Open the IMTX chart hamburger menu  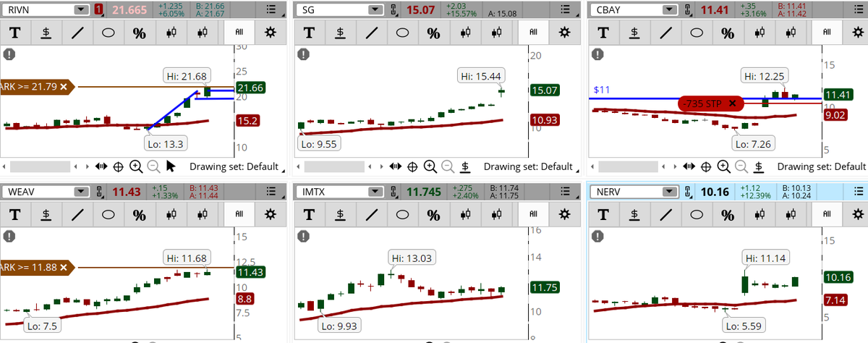565,192
